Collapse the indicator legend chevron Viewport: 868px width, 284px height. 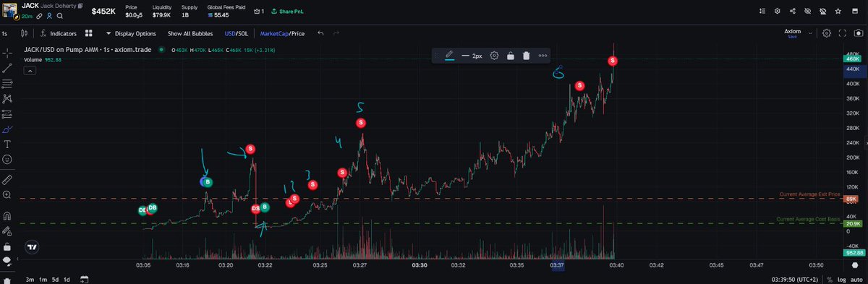(30, 71)
